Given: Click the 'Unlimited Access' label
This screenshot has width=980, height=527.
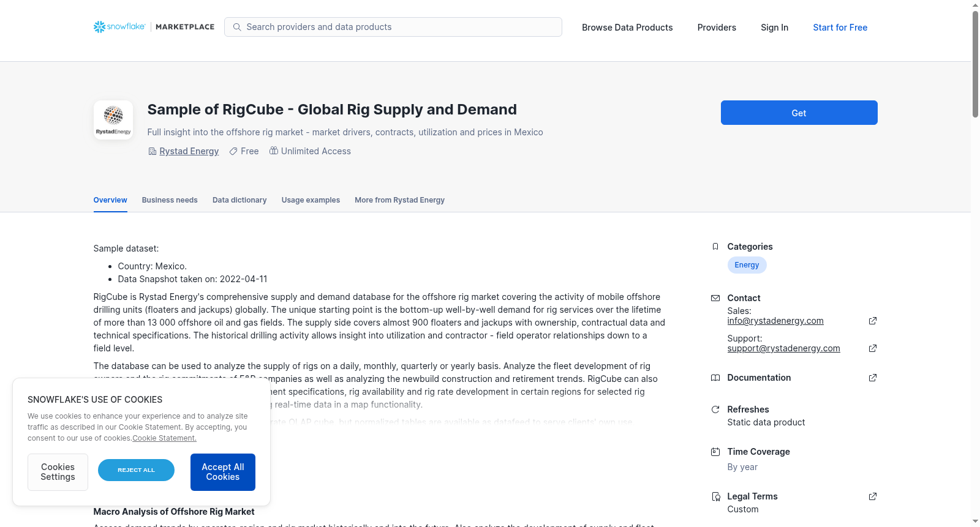Looking at the screenshot, I should click(x=316, y=151).
